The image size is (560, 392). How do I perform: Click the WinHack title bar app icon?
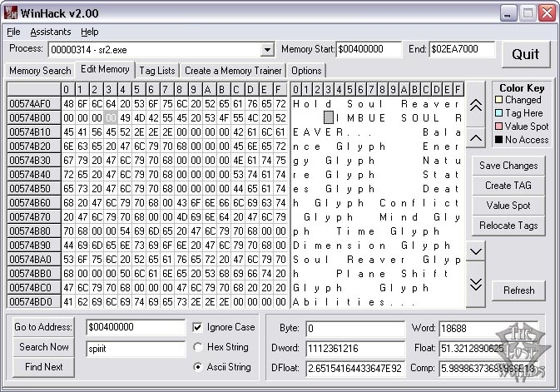click(x=10, y=12)
